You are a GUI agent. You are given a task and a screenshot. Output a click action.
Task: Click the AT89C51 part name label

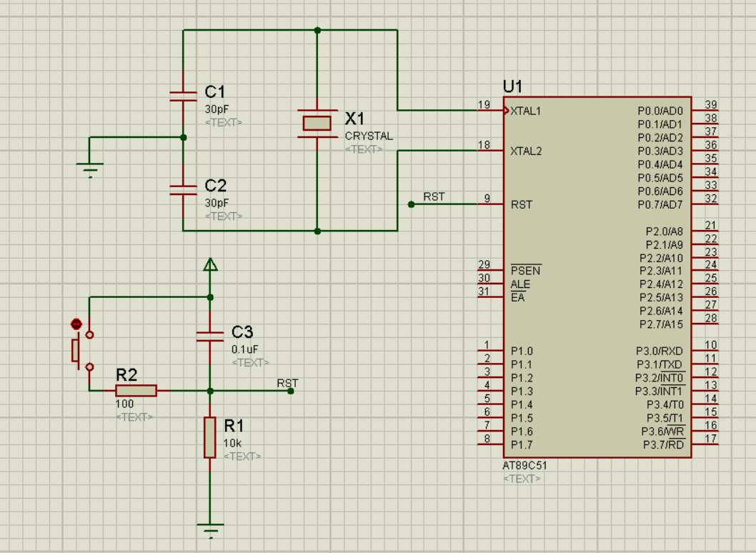[524, 465]
